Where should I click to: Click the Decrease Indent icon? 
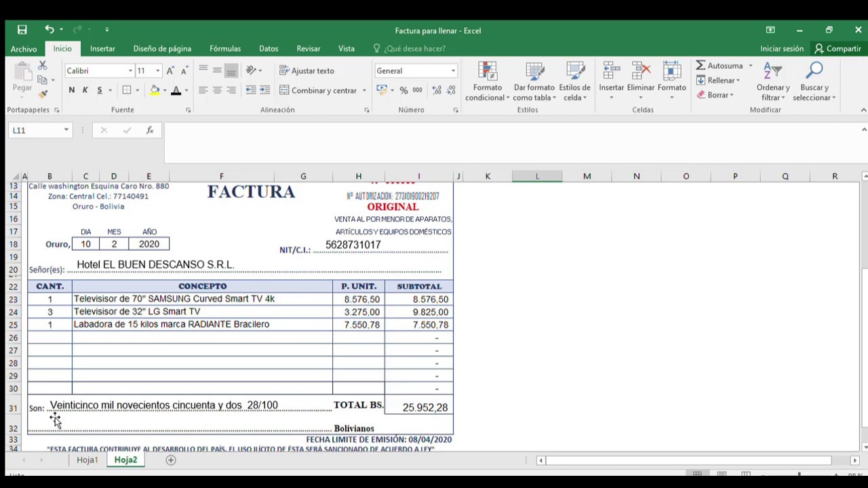[251, 90]
